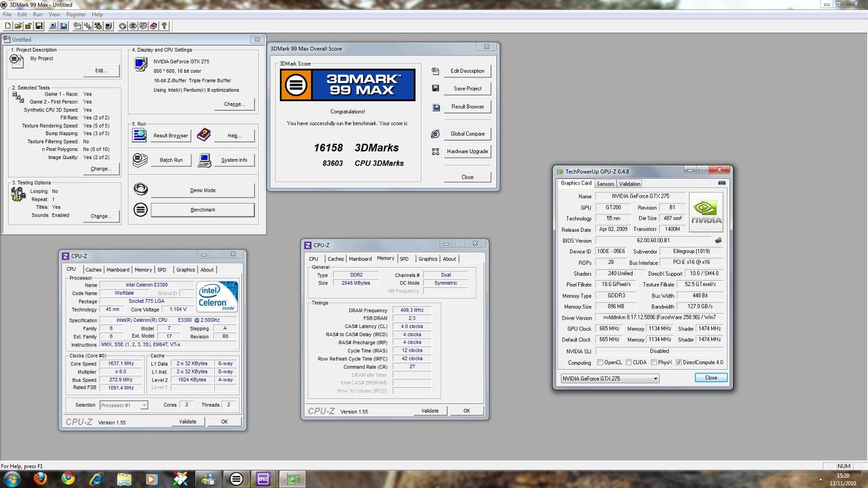Image resolution: width=868 pixels, height=488 pixels.
Task: Click the Benchmark button
Action: coord(203,210)
